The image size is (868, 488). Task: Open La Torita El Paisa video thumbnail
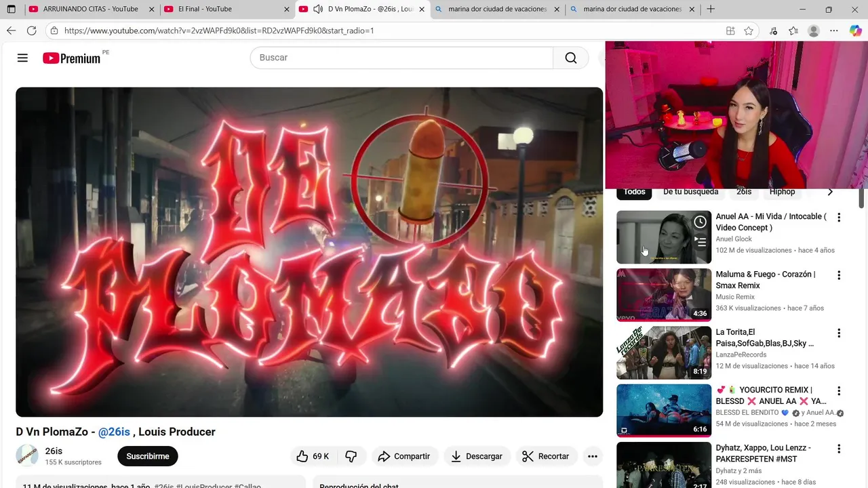pyautogui.click(x=664, y=352)
